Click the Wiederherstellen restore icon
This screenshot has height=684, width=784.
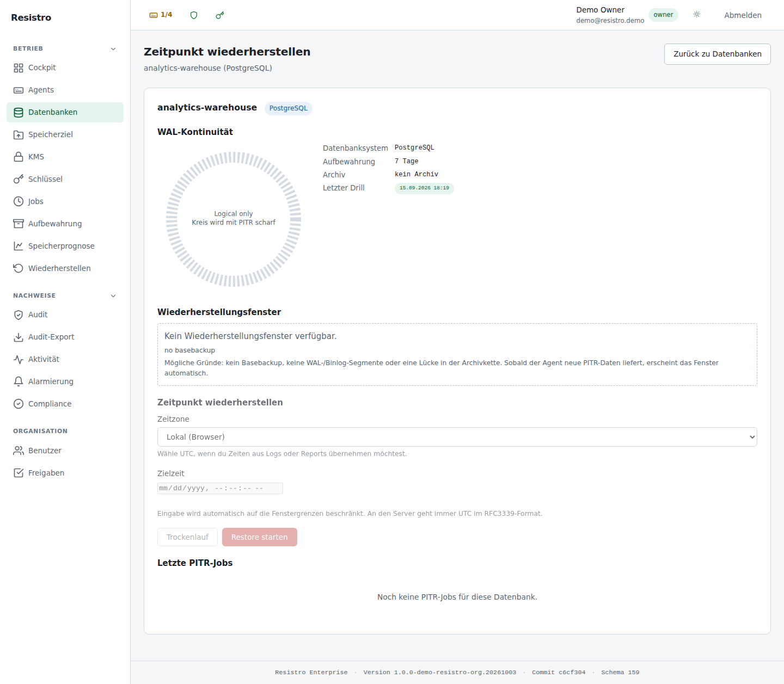19,269
